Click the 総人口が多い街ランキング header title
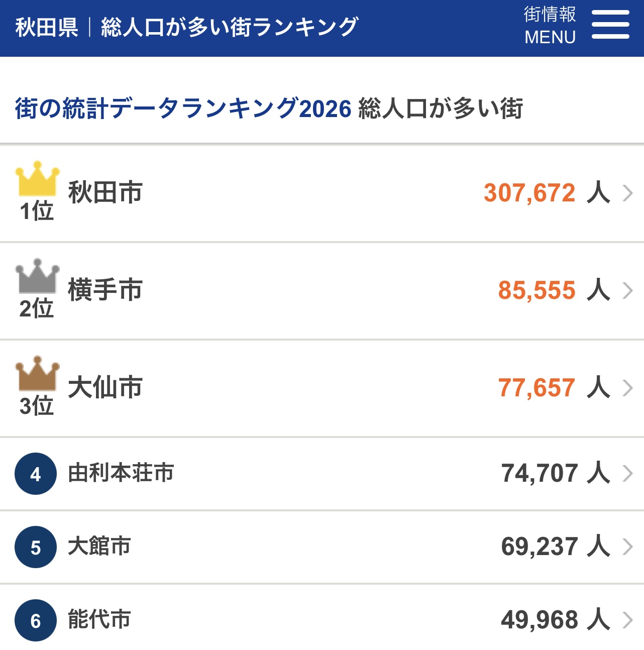 click(x=230, y=27)
